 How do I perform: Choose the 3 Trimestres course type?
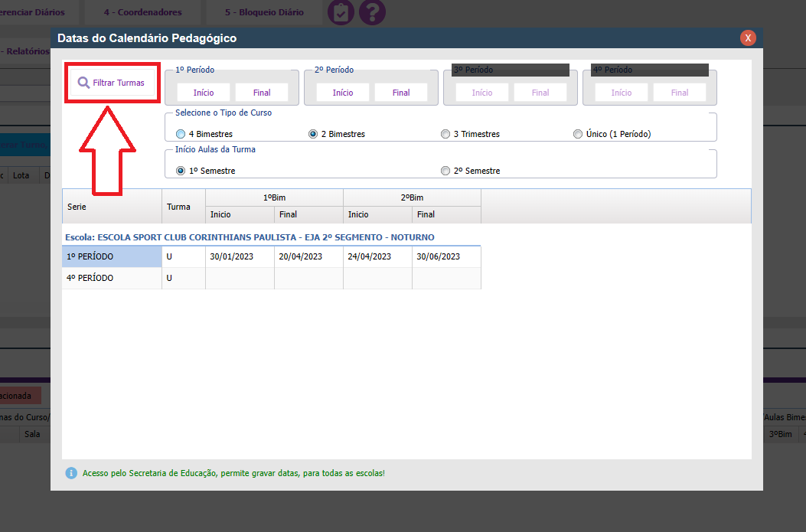445,134
